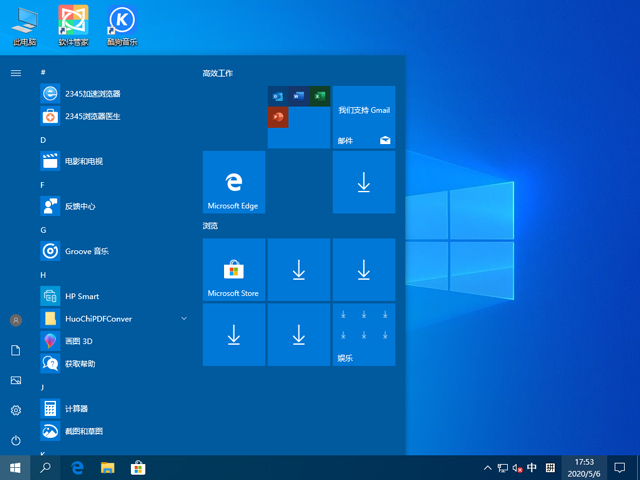
Task: Launch 截图和草图 app
Action: click(114, 431)
